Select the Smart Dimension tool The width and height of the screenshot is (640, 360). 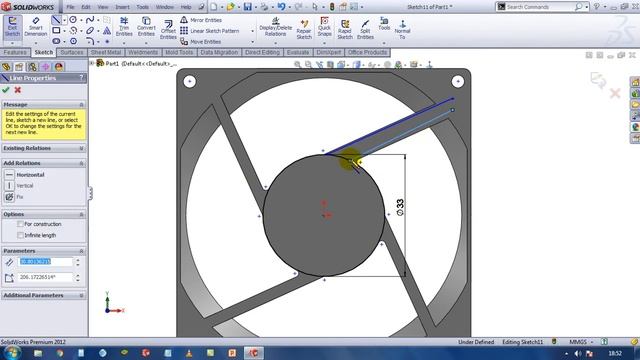(x=36, y=27)
